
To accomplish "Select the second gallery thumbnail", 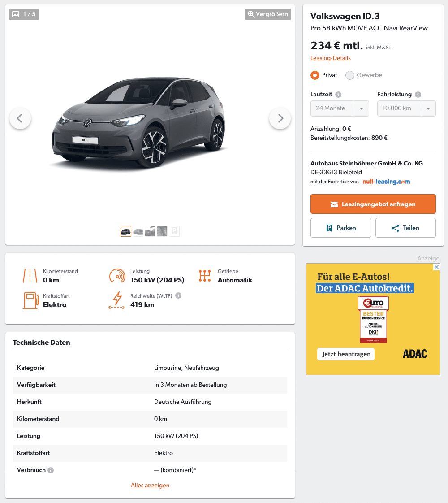I will coord(138,231).
